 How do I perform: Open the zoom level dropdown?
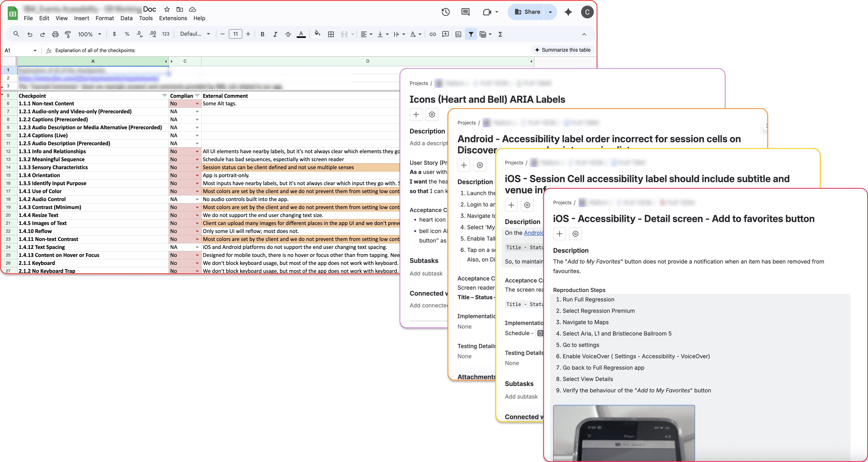(x=89, y=34)
